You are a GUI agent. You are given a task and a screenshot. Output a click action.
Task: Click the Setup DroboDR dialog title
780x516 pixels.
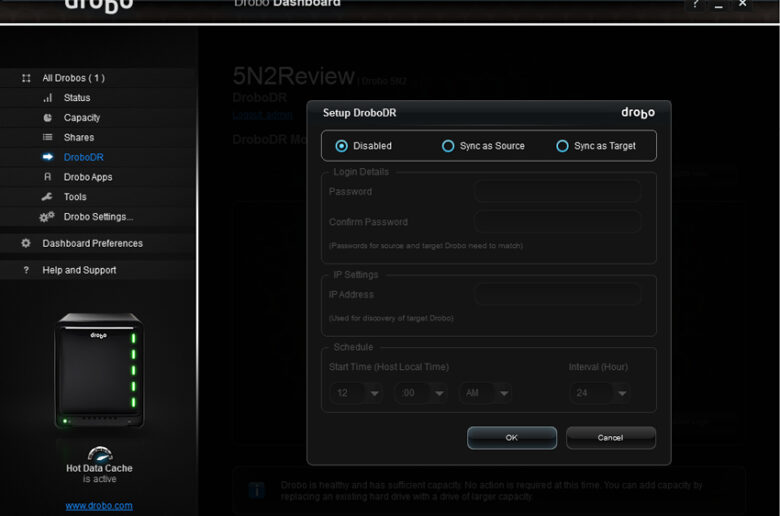360,113
